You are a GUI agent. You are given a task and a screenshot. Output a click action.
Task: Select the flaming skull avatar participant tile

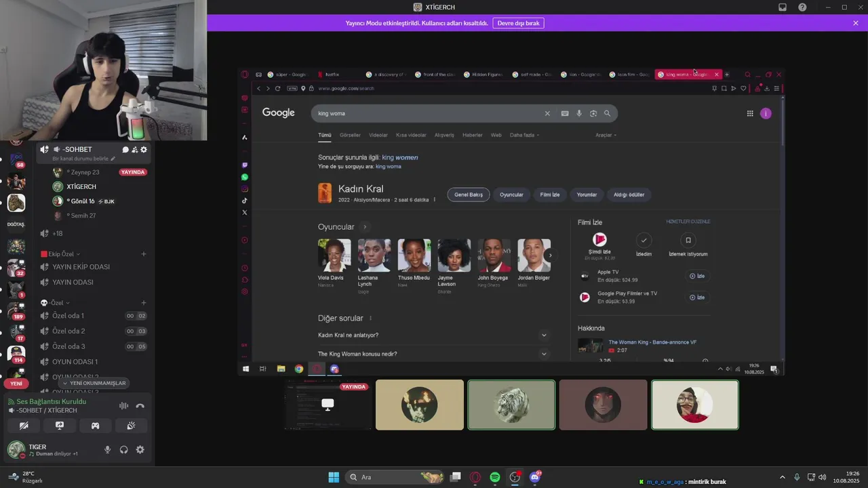420,405
